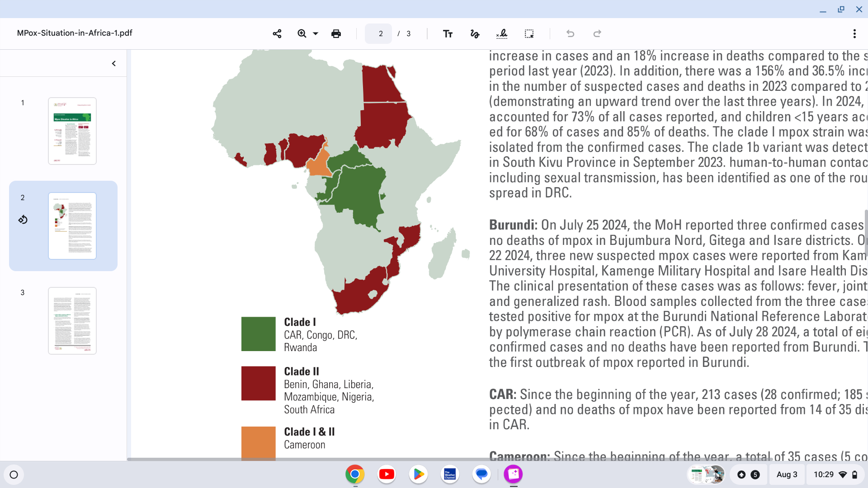The width and height of the screenshot is (868, 488).
Task: Select the Add text tool
Action: click(x=448, y=33)
